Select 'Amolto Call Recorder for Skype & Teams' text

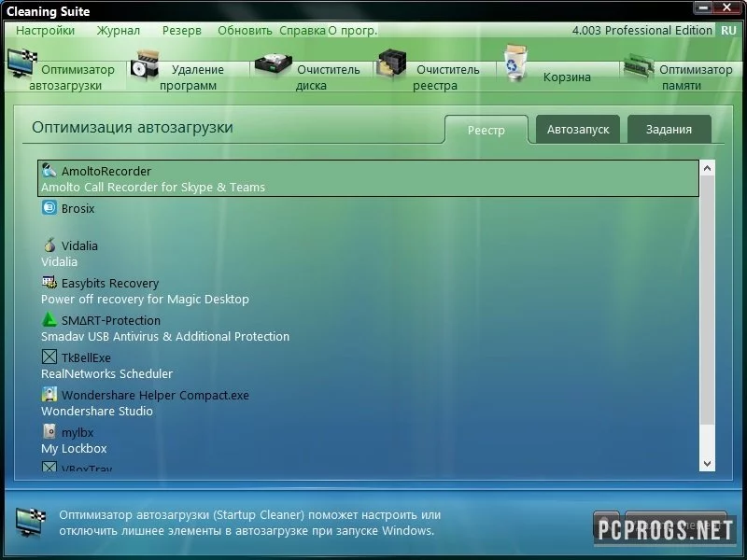click(153, 188)
